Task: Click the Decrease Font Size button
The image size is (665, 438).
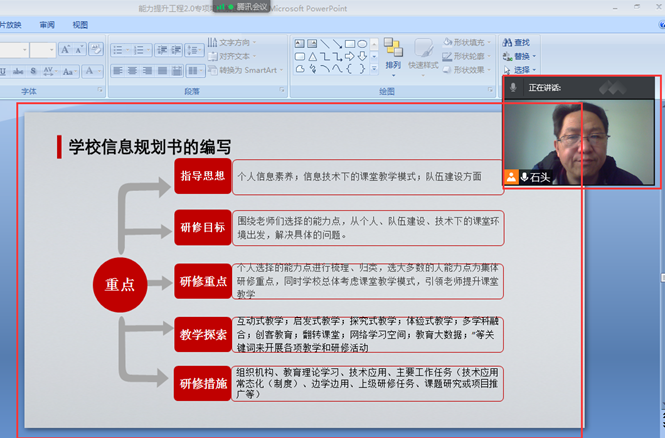Action: coord(80,50)
